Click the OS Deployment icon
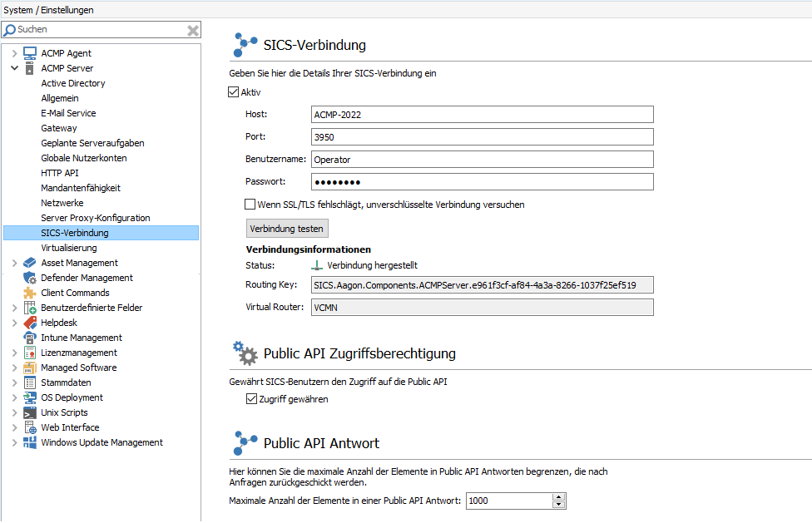812x523 pixels. coord(28,397)
